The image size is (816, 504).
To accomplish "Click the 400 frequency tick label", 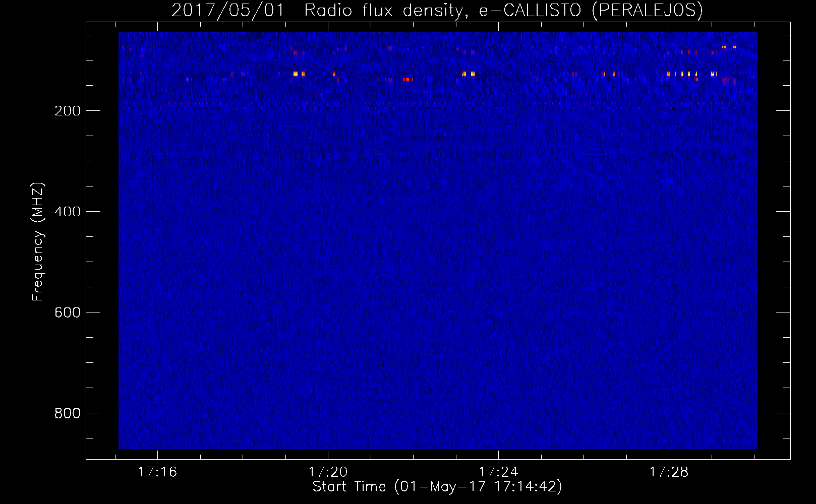I will (68, 212).
